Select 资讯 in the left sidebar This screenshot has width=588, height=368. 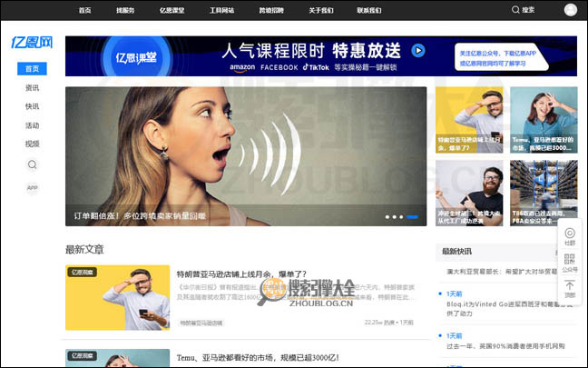(x=33, y=88)
